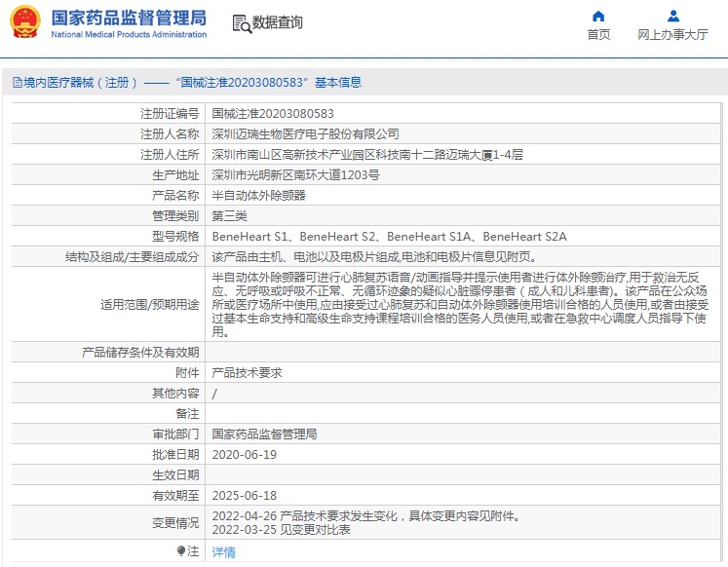The image size is (728, 567).
Task: Click the 注册证编号 row label
Action: click(170, 114)
